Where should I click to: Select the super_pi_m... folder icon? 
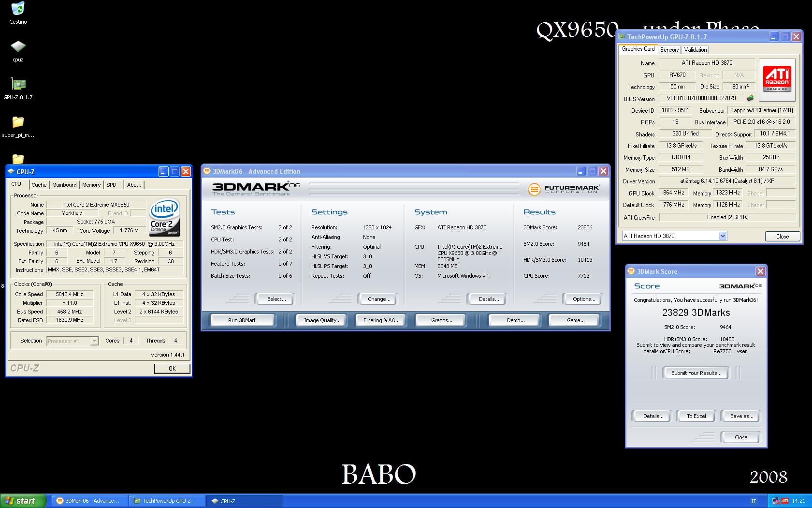[x=18, y=126]
